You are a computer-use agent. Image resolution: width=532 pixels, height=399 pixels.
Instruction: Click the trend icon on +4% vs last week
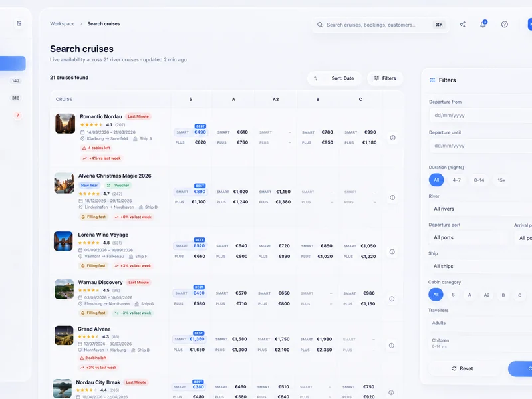point(85,158)
